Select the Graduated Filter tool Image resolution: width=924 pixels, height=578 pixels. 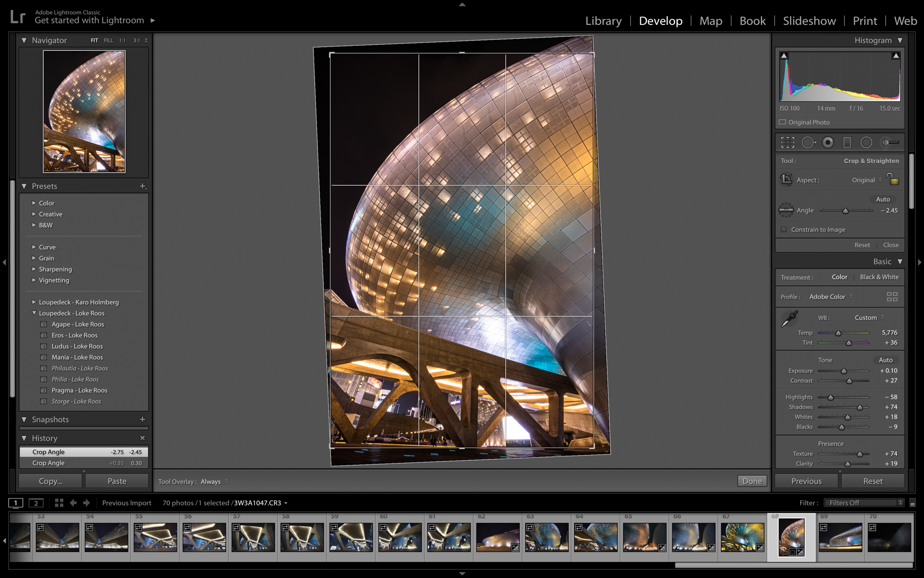(847, 142)
